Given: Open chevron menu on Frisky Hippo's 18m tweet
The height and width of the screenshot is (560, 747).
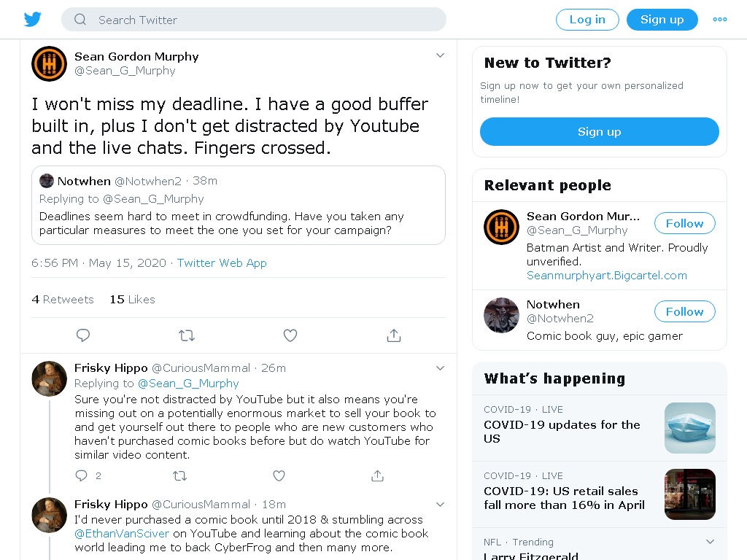Looking at the screenshot, I should click(x=440, y=505).
